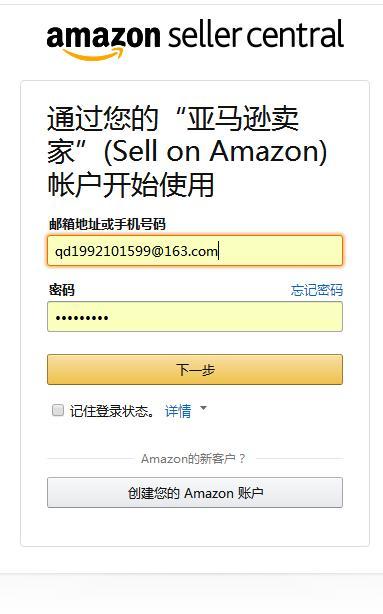This screenshot has width=383, height=614.
Task: Click the masked password dots
Action: click(x=82, y=318)
